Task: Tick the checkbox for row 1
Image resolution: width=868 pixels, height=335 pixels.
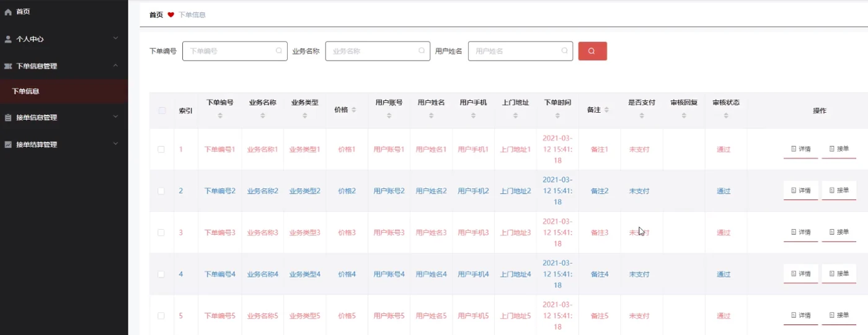Action: (x=161, y=149)
